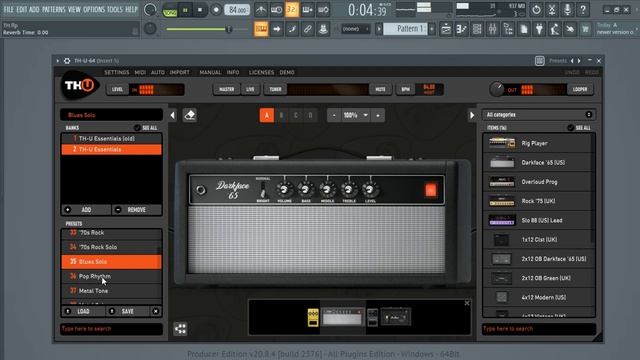The image size is (640, 360).
Task: Open the LOOPER
Action: click(580, 89)
